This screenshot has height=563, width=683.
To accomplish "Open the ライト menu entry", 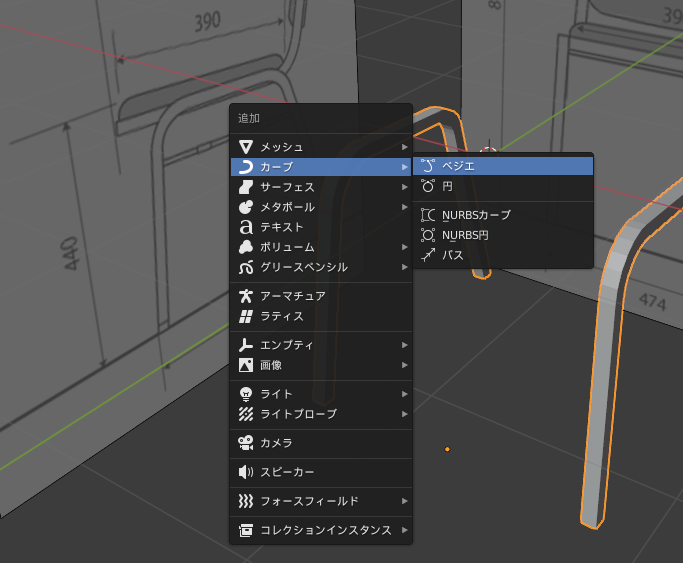I will 321,394.
